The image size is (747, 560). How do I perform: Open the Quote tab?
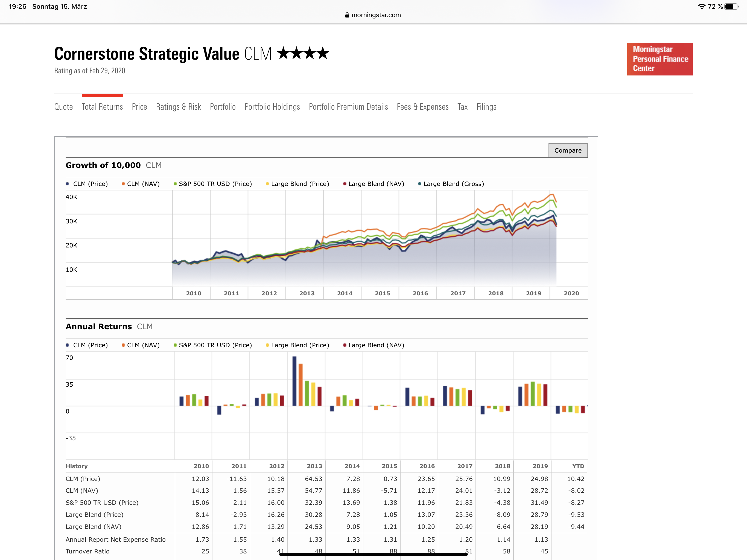63,107
